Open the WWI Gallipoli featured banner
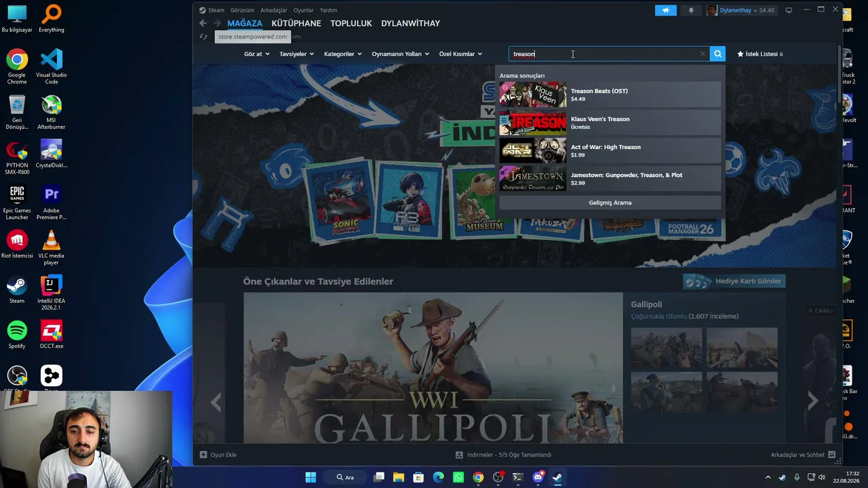Image resolution: width=868 pixels, height=488 pixels. point(433,368)
